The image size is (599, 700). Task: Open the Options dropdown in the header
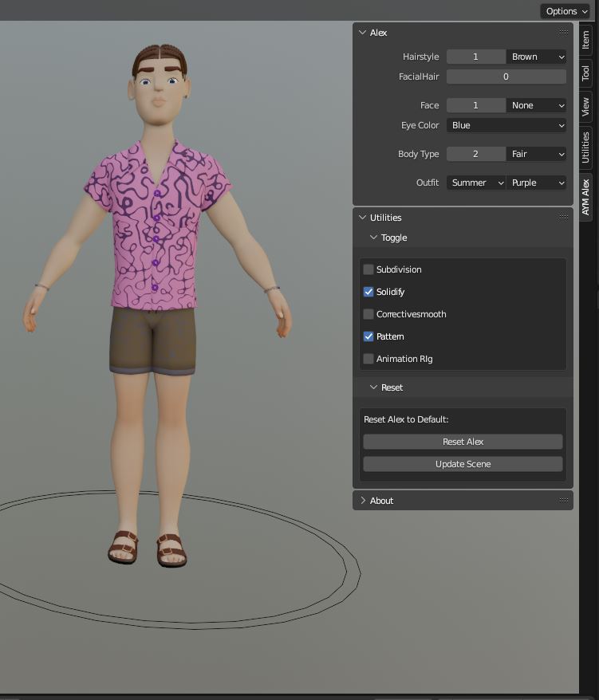[566, 11]
